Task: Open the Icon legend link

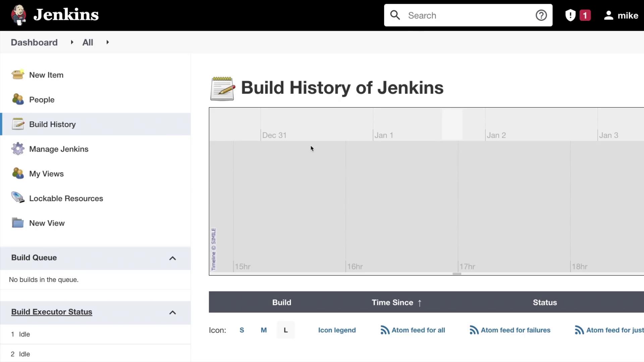Action: coord(337,330)
